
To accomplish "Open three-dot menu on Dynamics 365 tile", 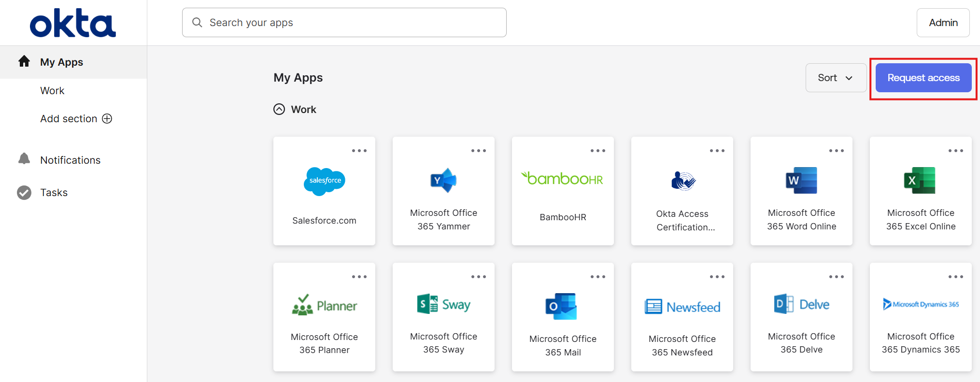I will coord(955,277).
